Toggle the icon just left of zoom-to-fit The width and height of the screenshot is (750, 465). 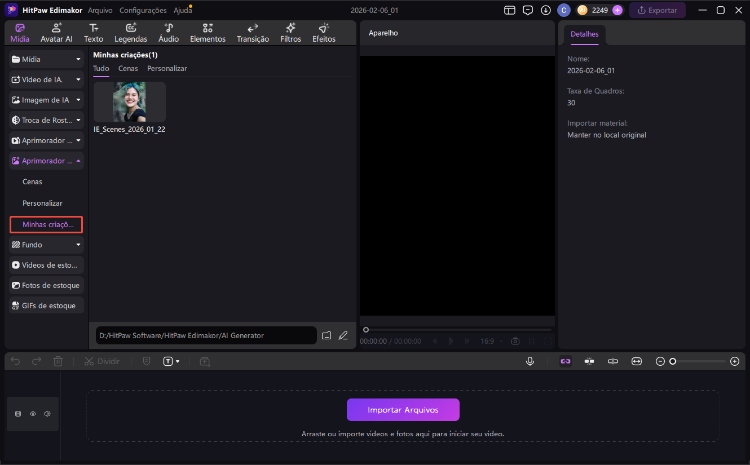click(x=613, y=361)
